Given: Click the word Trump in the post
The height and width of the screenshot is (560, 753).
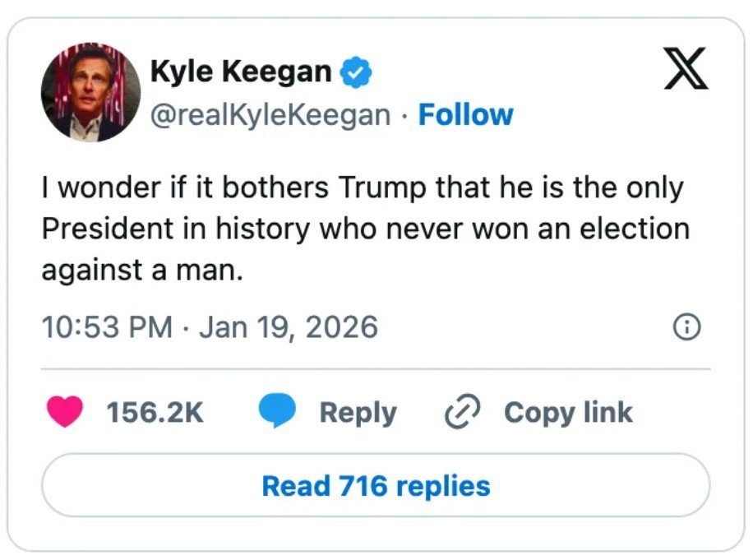Looking at the screenshot, I should coord(380,187).
